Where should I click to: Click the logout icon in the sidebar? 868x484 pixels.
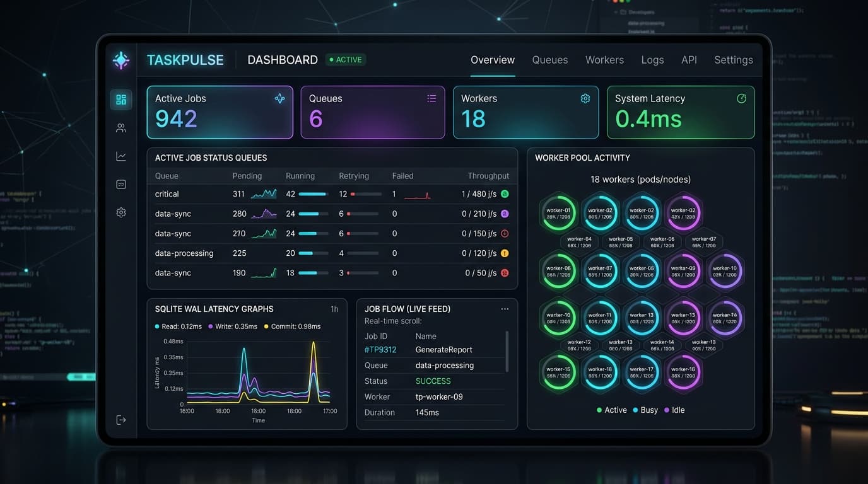coord(121,420)
